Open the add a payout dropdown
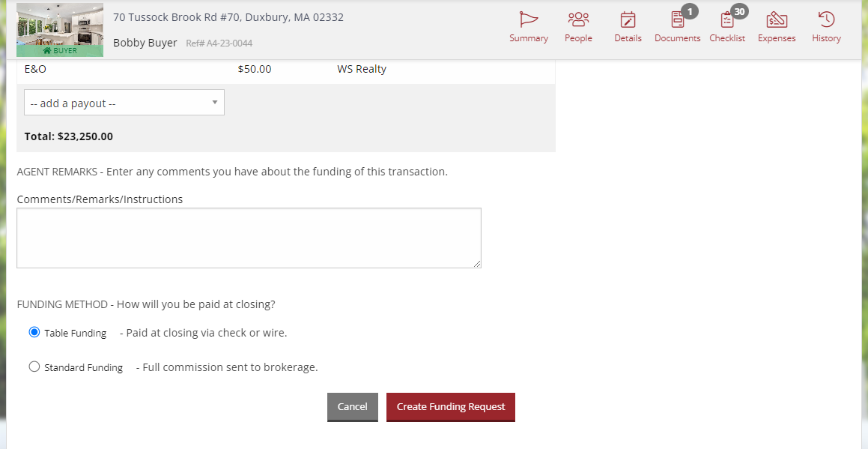868x449 pixels. coord(124,102)
